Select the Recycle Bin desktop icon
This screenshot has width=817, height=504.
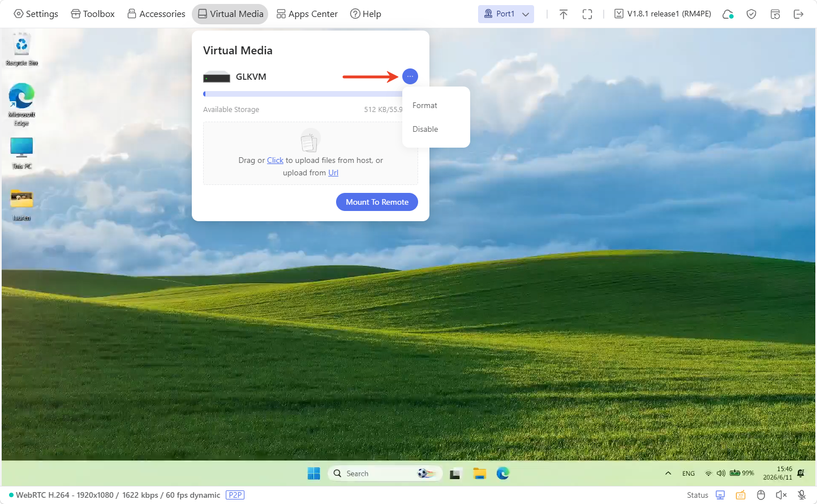point(21,50)
